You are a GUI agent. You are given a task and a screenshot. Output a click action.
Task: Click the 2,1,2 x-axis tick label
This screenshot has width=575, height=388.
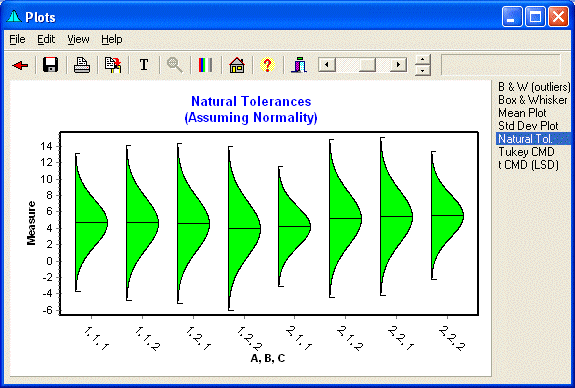tap(350, 338)
